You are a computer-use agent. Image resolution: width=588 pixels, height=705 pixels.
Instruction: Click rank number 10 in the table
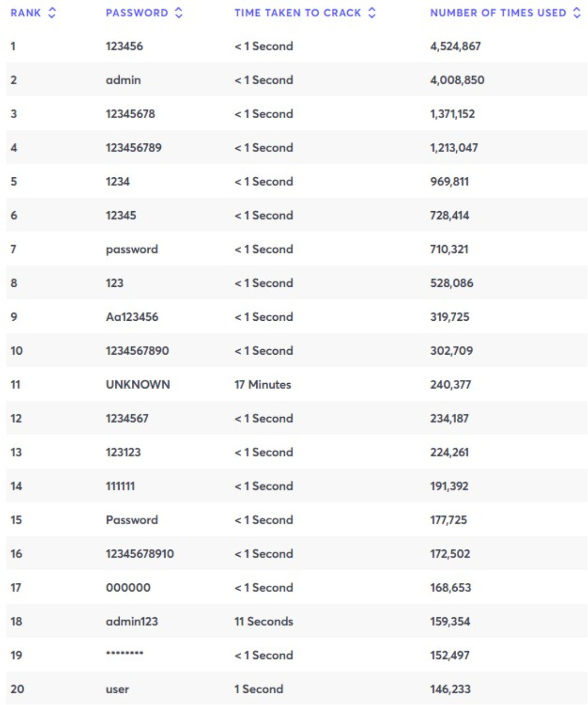[x=16, y=351]
